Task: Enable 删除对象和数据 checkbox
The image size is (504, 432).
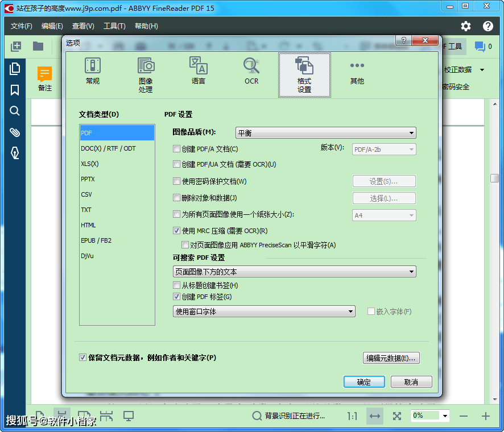Action: (176, 198)
